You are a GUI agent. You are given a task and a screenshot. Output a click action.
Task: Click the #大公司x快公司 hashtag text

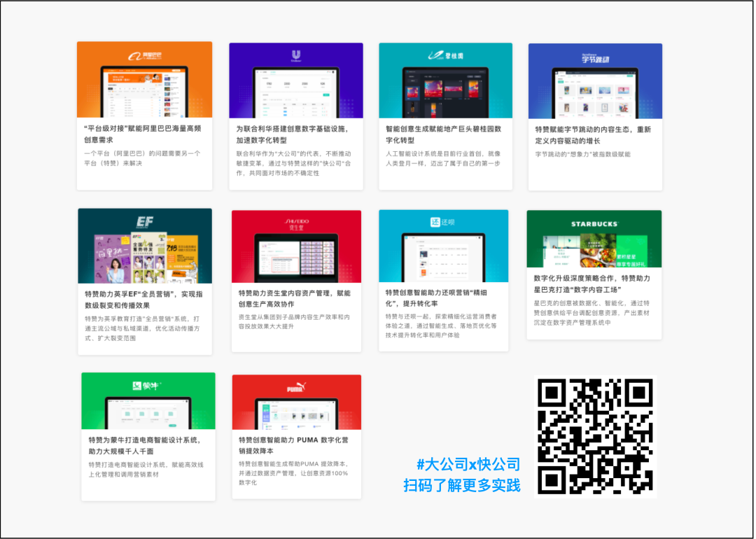coord(468,464)
